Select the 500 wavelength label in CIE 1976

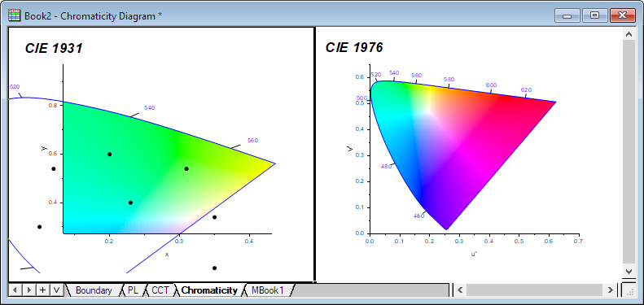(x=361, y=98)
